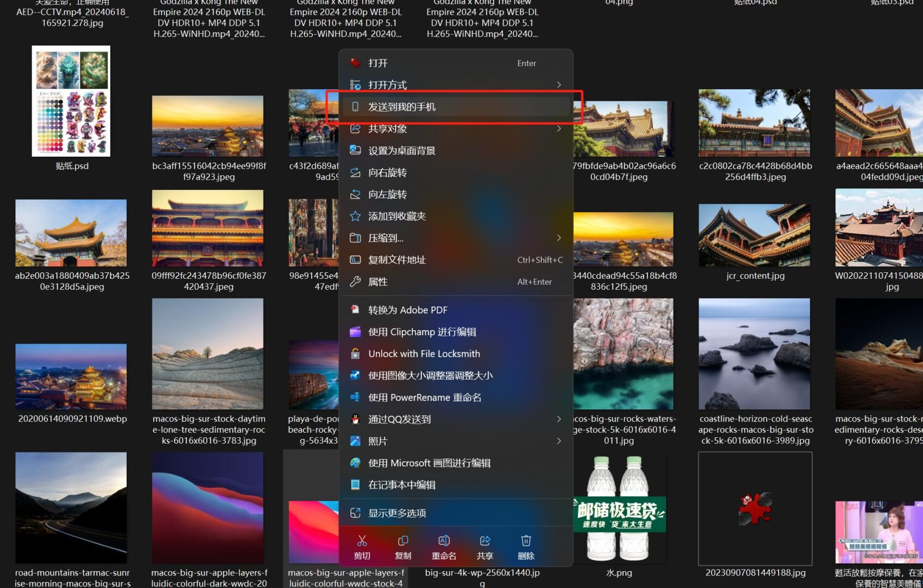The height and width of the screenshot is (588, 923).
Task: Click the PowerRename icon
Action: [355, 397]
